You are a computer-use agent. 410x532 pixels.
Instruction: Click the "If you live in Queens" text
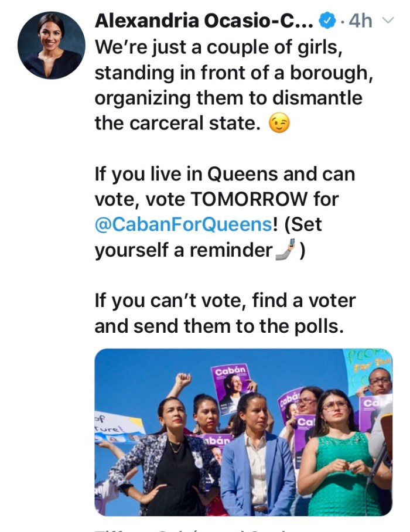(224, 175)
